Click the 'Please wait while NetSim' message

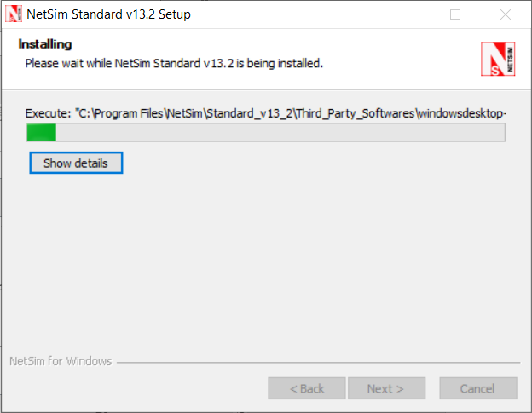click(x=174, y=63)
